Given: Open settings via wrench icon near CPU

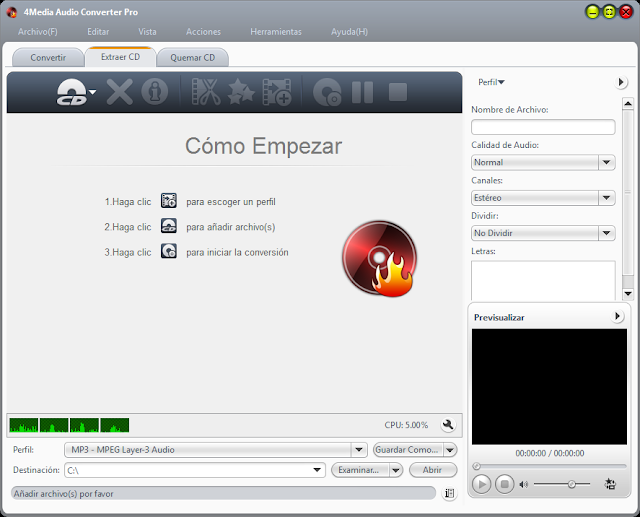Looking at the screenshot, I should (x=448, y=424).
